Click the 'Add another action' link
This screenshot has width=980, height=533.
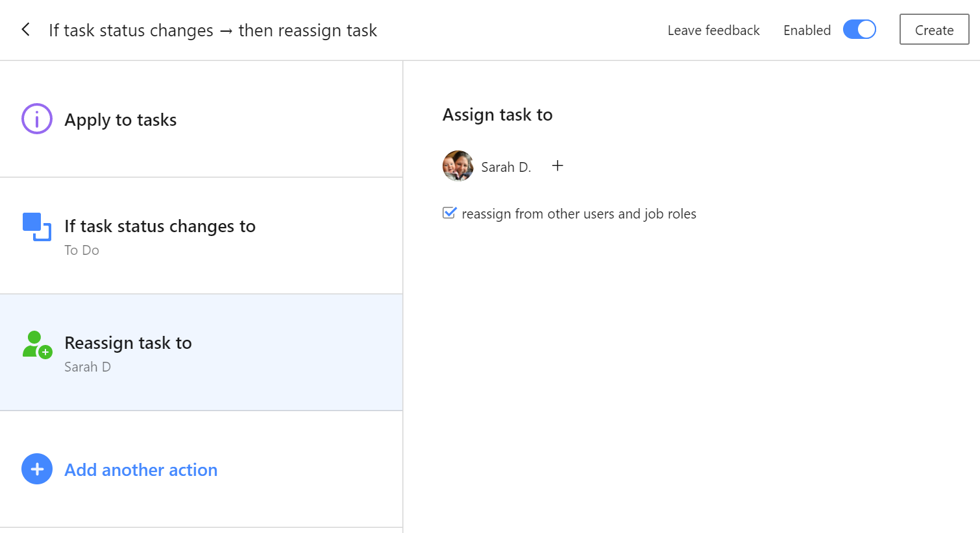141,470
